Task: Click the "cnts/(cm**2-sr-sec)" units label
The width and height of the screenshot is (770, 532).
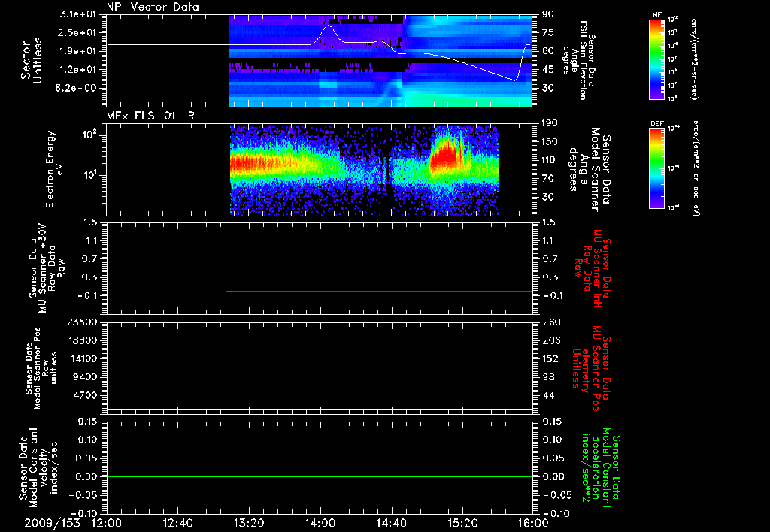Action: coord(693,59)
